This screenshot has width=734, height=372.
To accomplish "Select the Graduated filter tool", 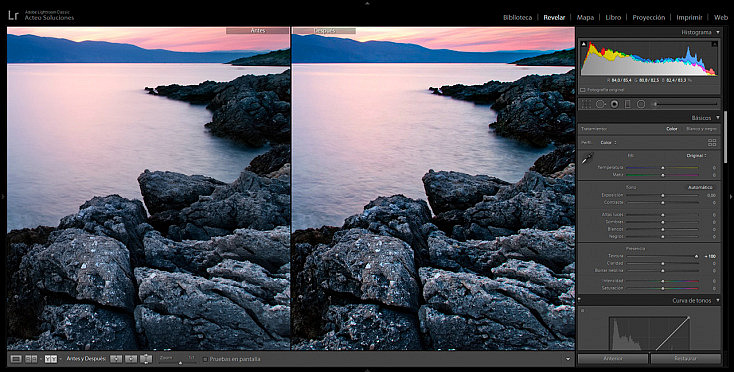I will 628,104.
